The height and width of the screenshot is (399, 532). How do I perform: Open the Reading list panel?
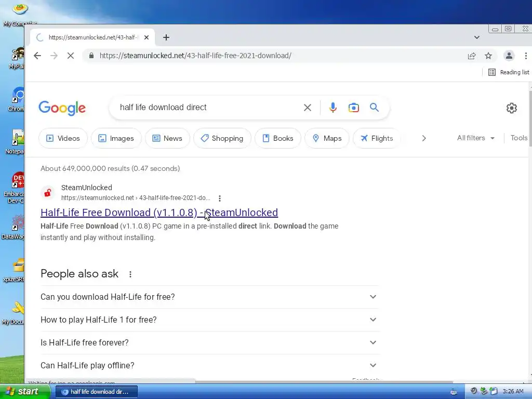point(509,72)
